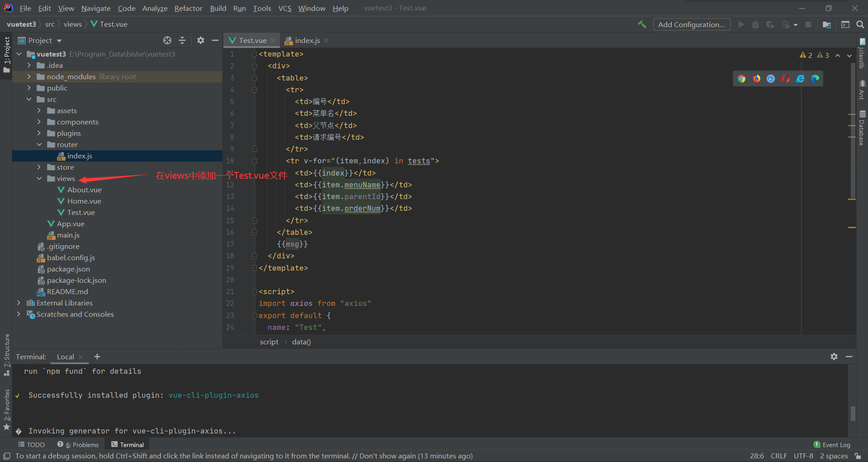
Task: Expand External Libraries node
Action: click(19, 303)
